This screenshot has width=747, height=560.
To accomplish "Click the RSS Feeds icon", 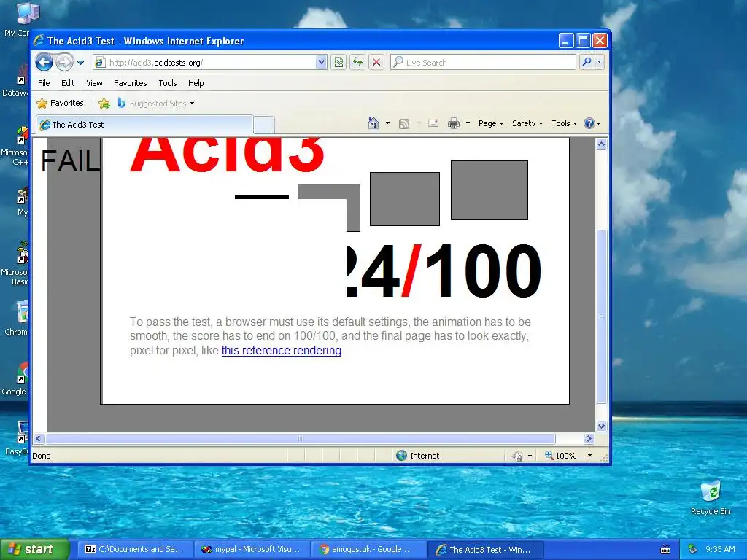I will (404, 124).
